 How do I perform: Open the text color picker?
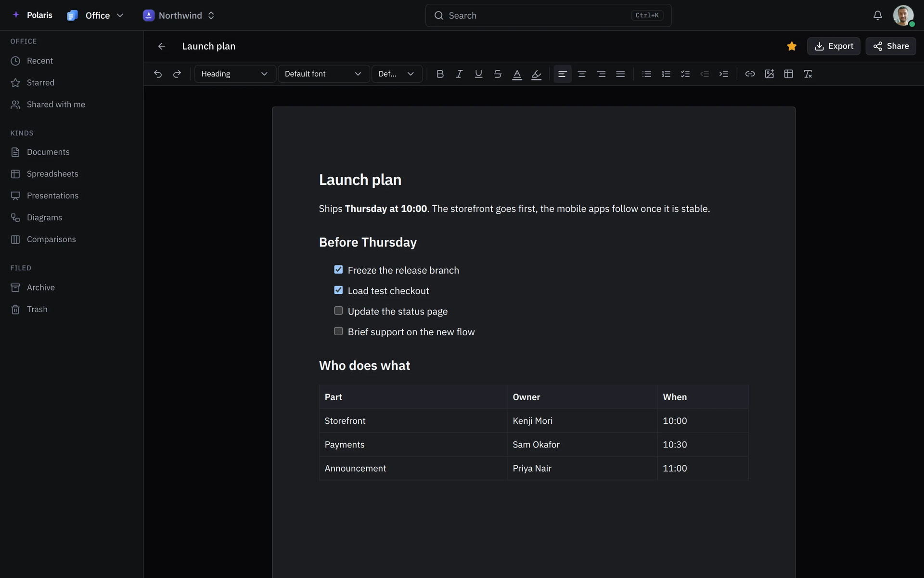(517, 74)
